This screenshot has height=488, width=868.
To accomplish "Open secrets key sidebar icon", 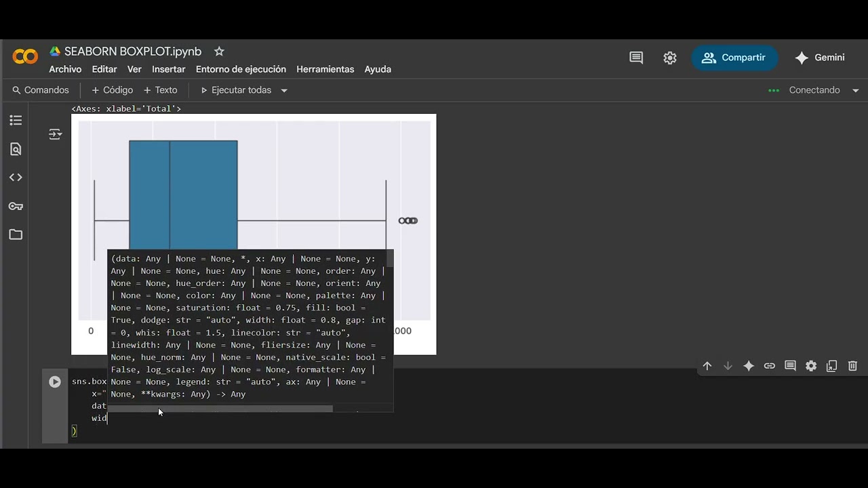I will pyautogui.click(x=16, y=206).
